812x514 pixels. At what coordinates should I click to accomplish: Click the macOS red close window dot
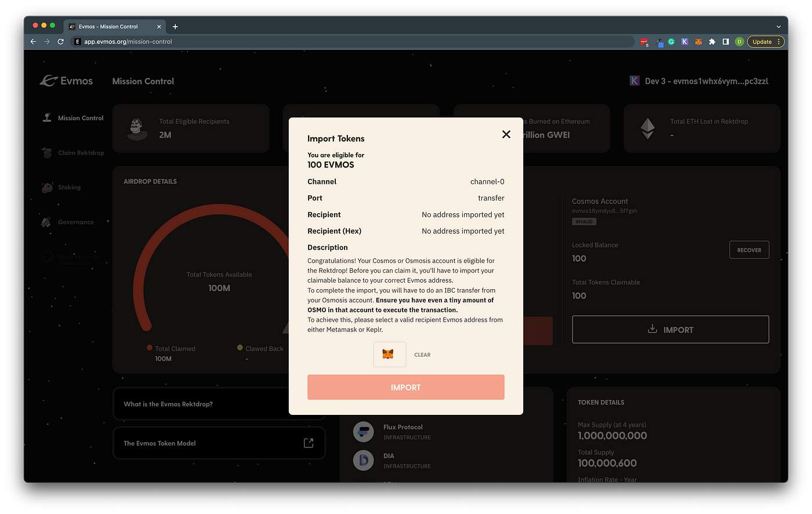pyautogui.click(x=35, y=25)
